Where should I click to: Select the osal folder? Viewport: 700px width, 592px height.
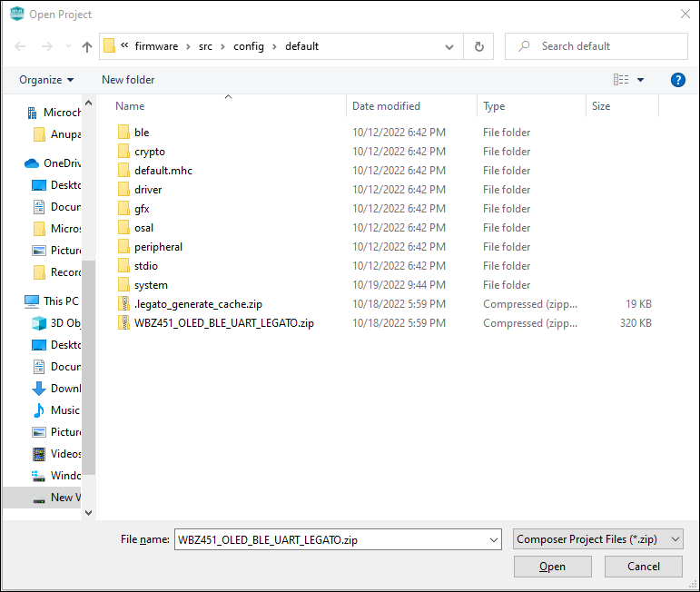[143, 228]
